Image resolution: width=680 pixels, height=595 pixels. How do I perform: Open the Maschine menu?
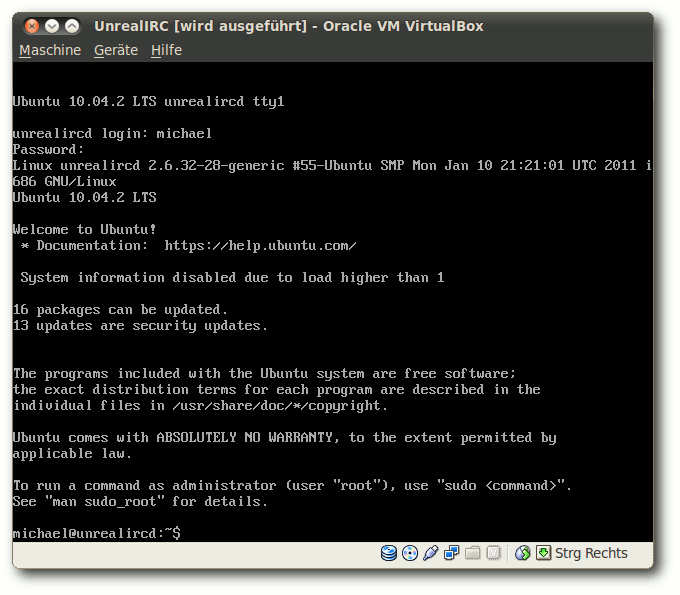coord(50,50)
